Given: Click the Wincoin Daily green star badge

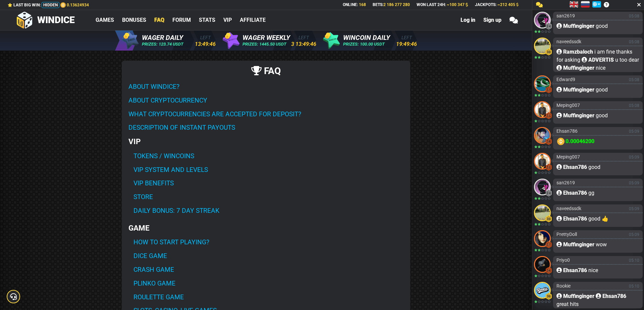Looking at the screenshot, I should (331, 40).
